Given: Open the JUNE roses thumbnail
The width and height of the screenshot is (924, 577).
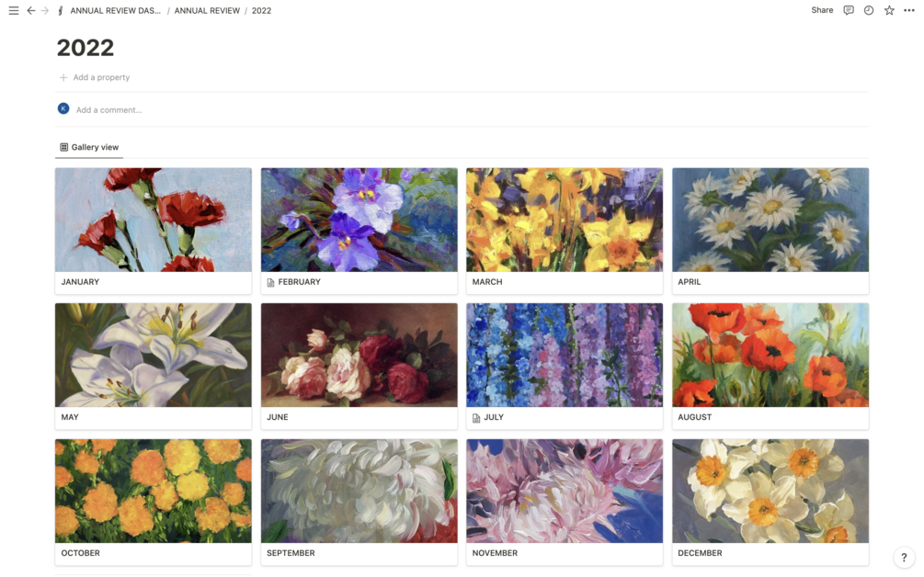Looking at the screenshot, I should coord(359,355).
